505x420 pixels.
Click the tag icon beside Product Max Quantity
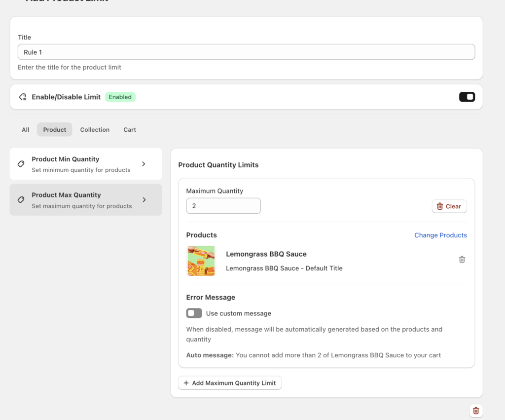[x=21, y=200]
